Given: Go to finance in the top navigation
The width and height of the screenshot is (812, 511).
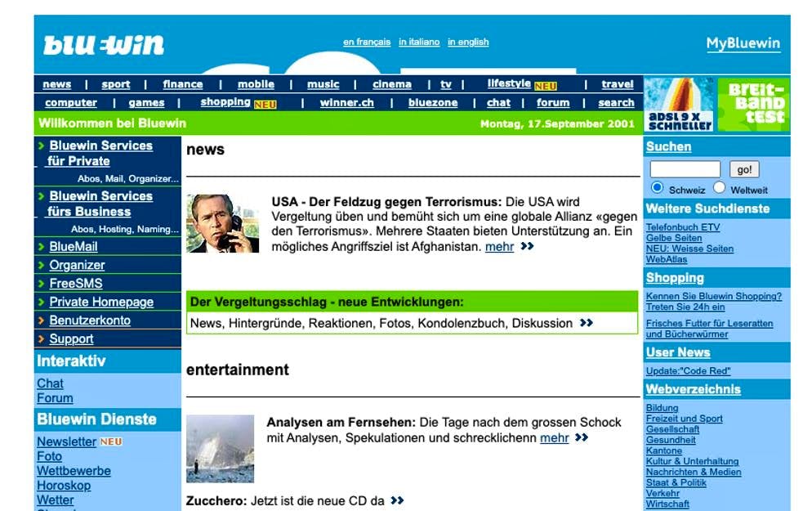Looking at the screenshot, I should 182,84.
